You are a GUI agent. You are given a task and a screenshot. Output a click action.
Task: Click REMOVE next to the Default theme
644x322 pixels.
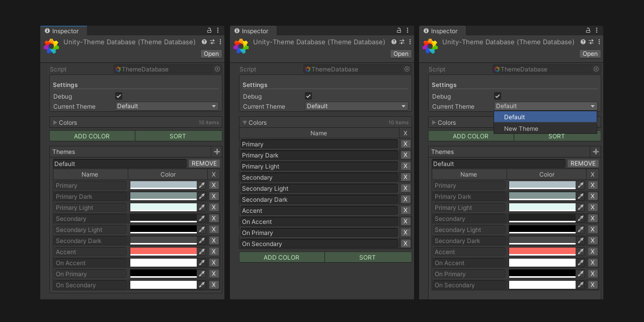[x=204, y=163]
